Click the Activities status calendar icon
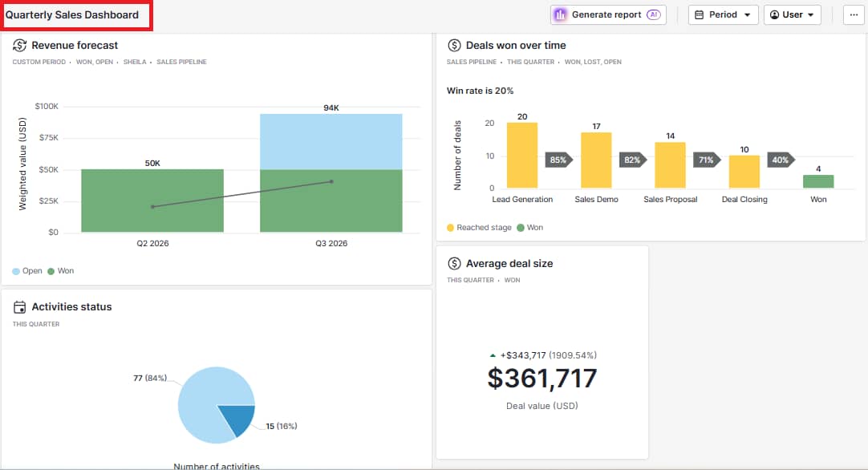 pos(19,306)
